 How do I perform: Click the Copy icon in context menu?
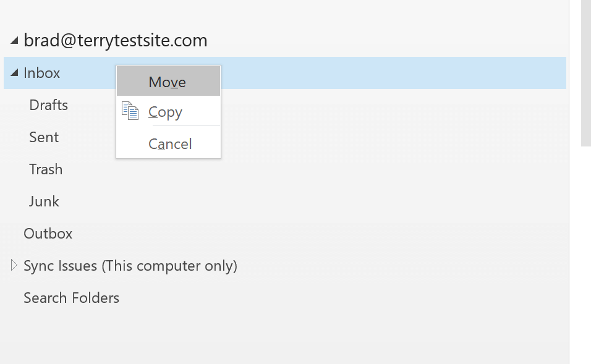click(130, 111)
